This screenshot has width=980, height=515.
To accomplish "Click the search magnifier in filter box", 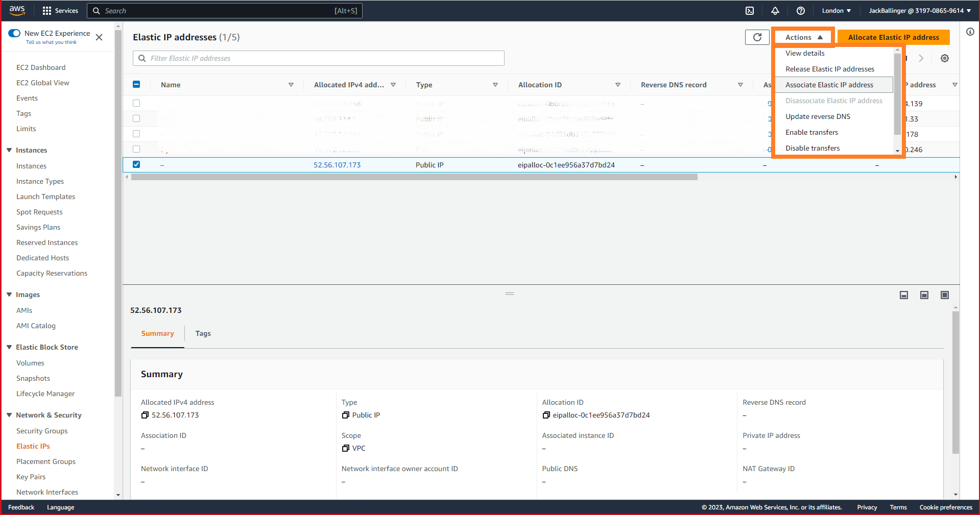I will click(x=142, y=58).
